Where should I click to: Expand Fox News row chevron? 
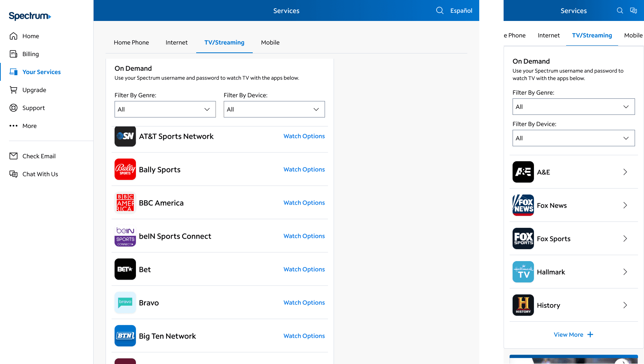click(625, 205)
